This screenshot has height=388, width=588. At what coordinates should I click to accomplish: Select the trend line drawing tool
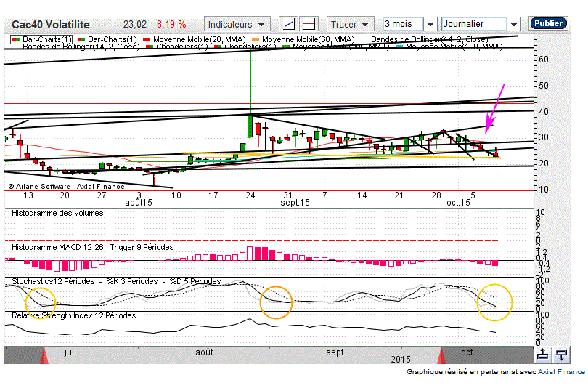point(288,25)
